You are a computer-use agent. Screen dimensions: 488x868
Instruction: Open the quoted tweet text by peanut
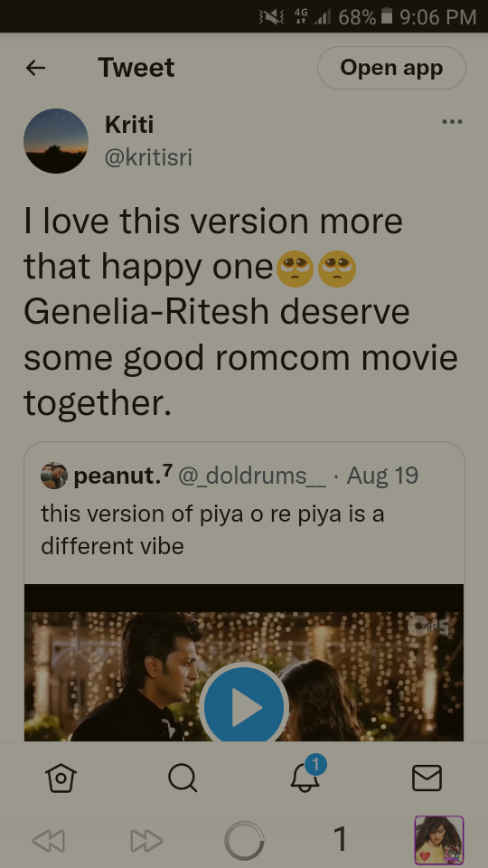(x=212, y=531)
